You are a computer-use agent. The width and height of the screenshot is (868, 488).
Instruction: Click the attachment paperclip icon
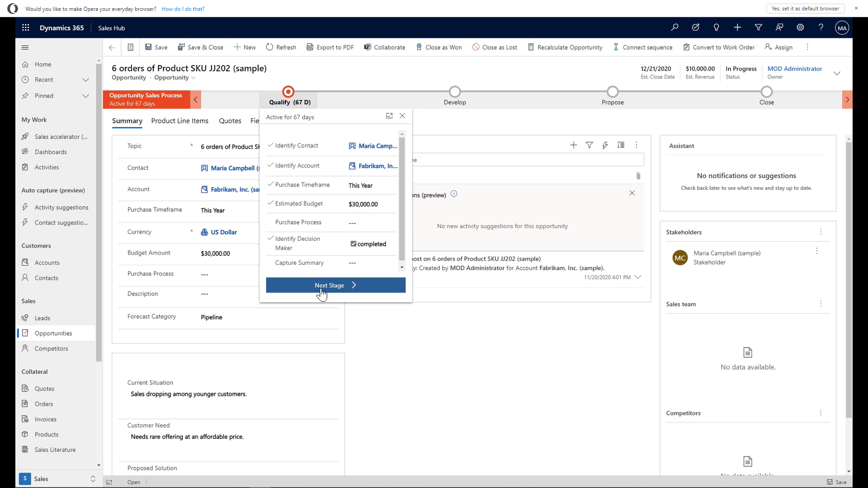638,176
